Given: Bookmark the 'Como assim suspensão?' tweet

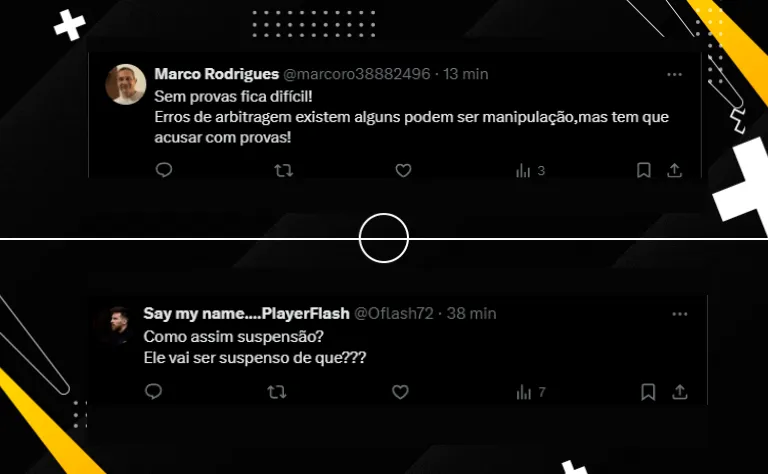Looking at the screenshot, I should coord(648,392).
